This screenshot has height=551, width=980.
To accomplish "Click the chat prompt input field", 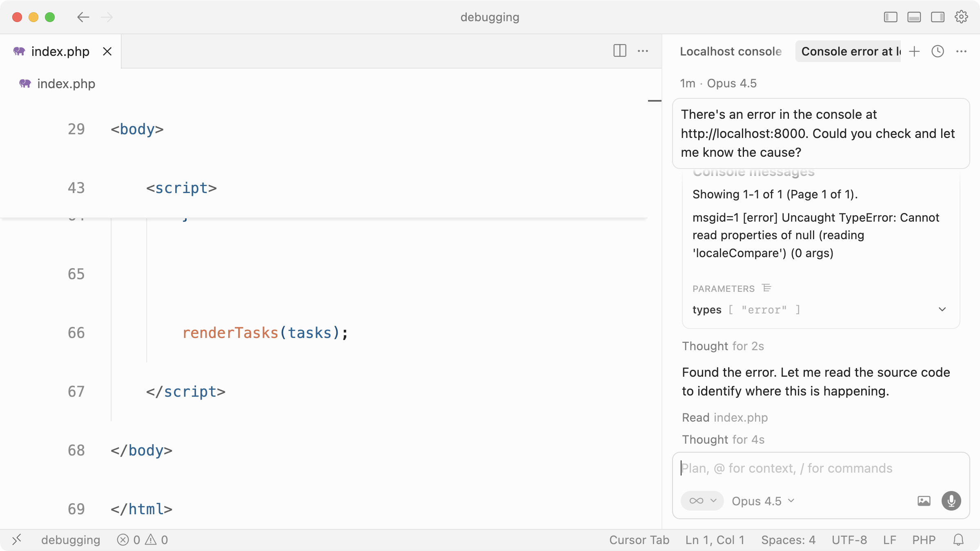I will [821, 468].
